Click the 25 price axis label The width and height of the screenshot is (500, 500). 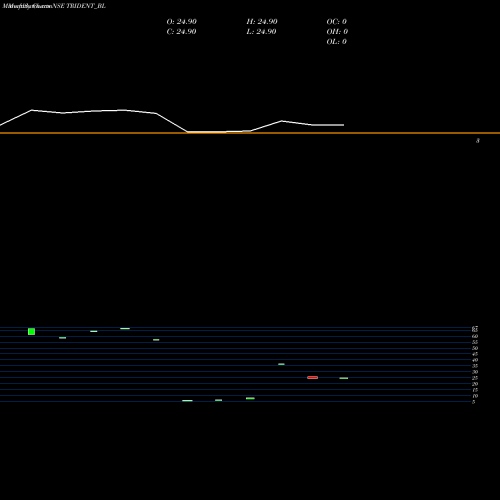475,378
